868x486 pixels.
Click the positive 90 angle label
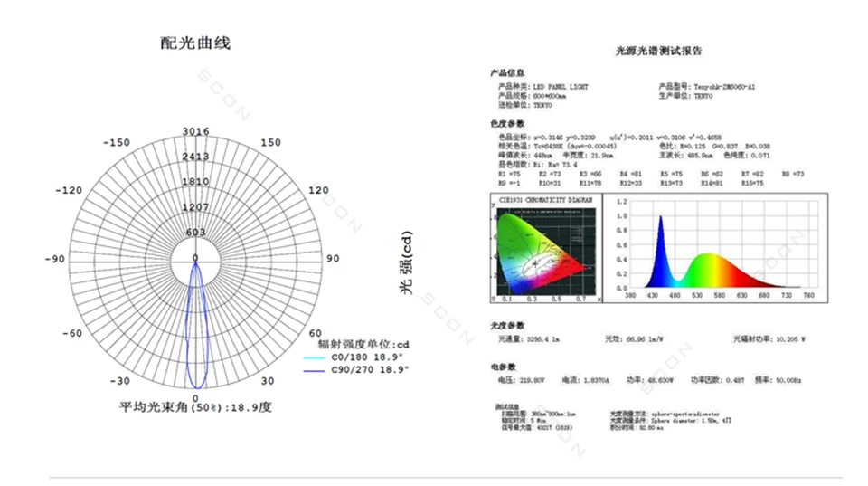[333, 258]
